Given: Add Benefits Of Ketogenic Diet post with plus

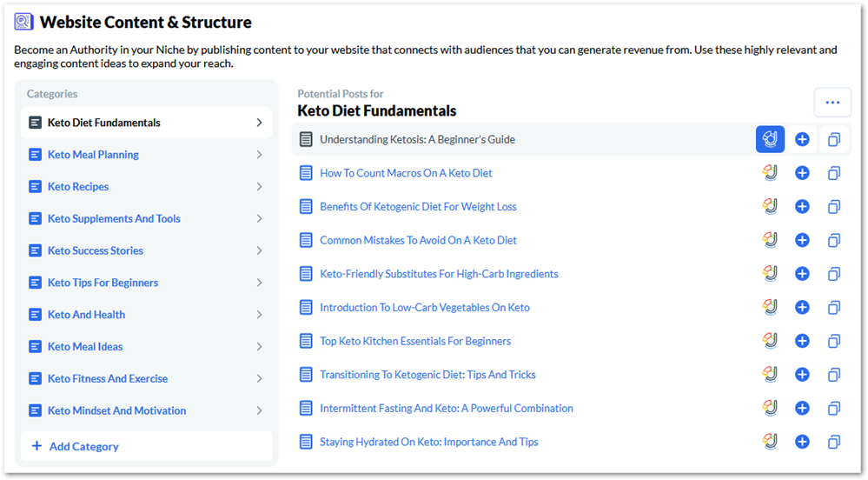Looking at the screenshot, I should [x=802, y=207].
